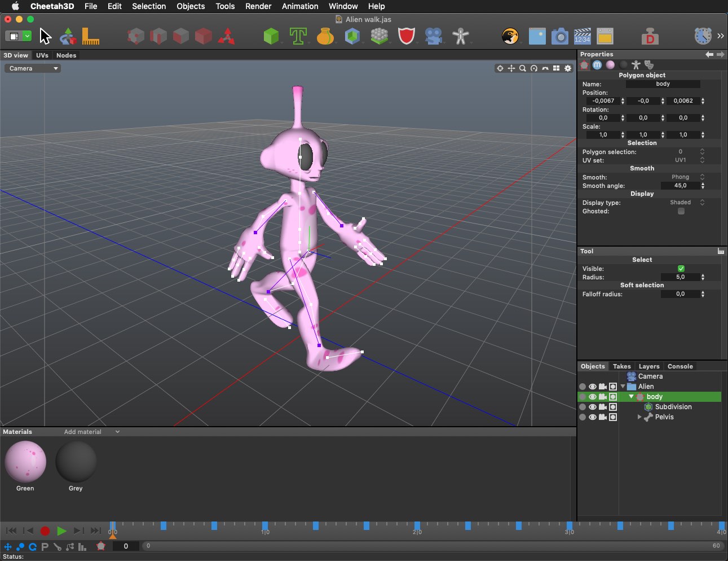This screenshot has width=728, height=561.
Task: Toggle the Visible checkbox in Select tool
Action: click(x=681, y=268)
